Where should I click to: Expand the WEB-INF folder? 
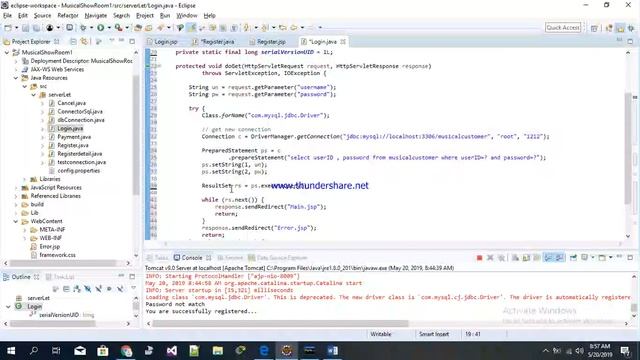24,238
